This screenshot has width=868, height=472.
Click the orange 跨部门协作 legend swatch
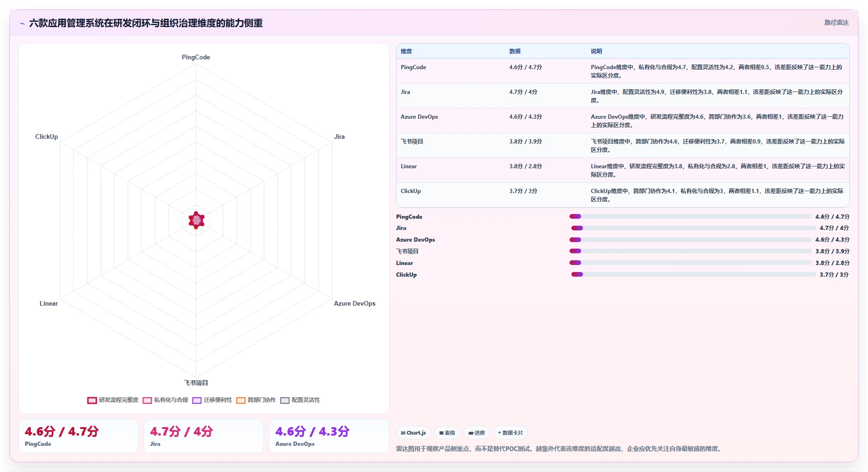click(241, 400)
